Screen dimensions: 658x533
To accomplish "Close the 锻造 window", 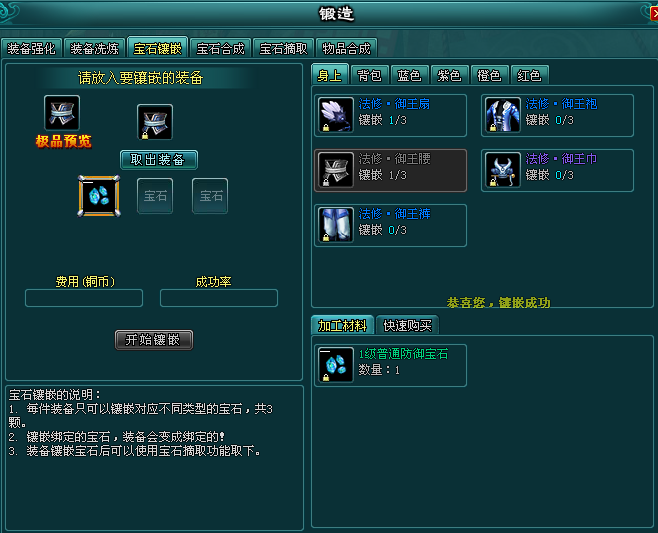I will point(654,13).
